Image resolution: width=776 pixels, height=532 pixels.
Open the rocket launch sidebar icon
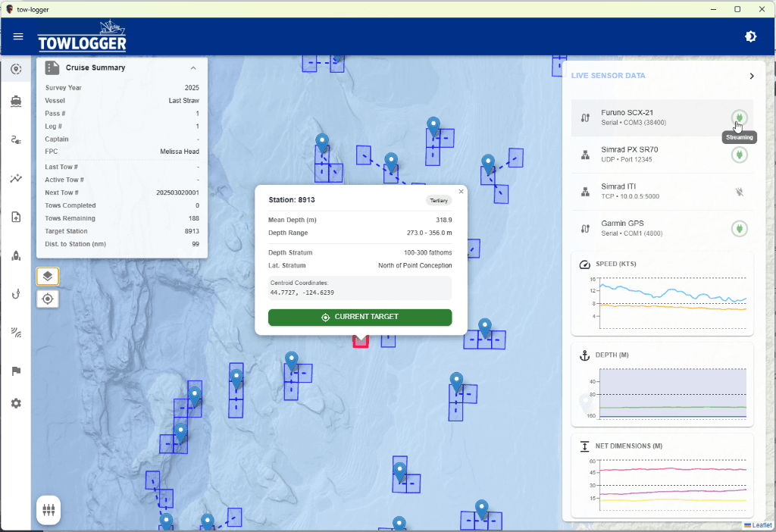pos(16,256)
